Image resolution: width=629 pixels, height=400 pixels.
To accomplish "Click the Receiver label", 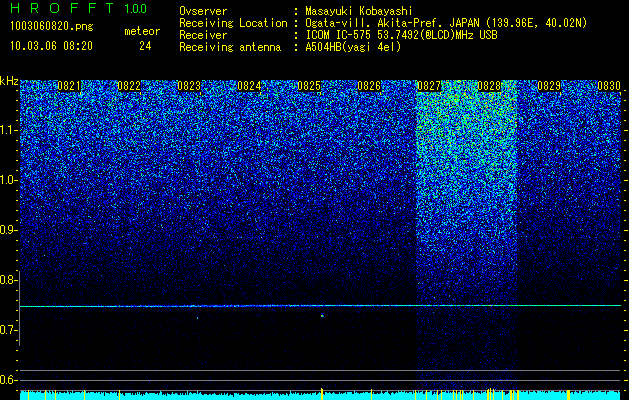I will tap(203, 35).
